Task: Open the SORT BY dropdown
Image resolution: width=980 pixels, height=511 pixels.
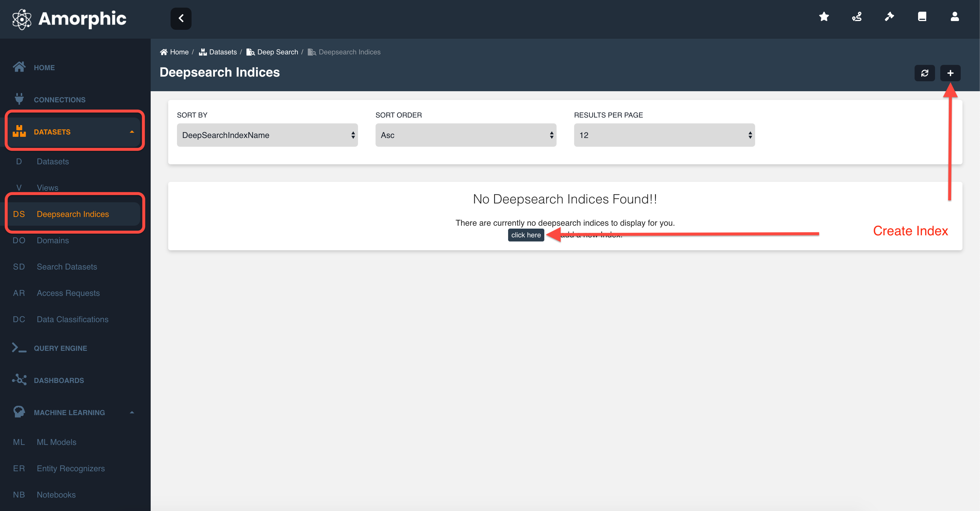Action: (x=267, y=135)
